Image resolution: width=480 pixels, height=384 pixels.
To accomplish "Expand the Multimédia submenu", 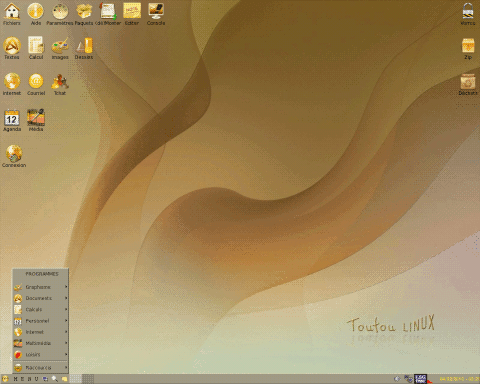I will pos(41,343).
